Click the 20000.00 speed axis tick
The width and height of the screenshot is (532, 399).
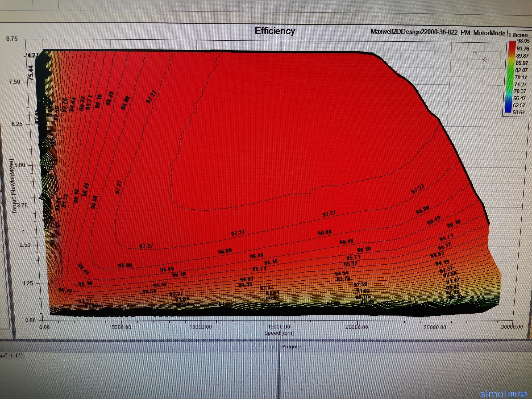[357, 327]
